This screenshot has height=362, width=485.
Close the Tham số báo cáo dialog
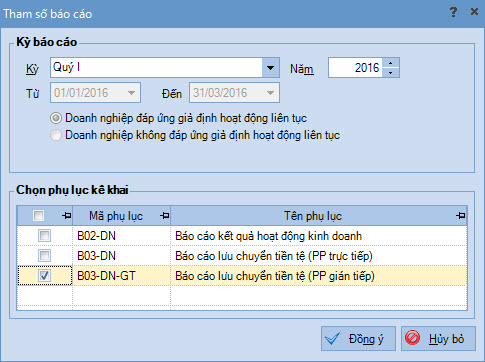pos(474,12)
